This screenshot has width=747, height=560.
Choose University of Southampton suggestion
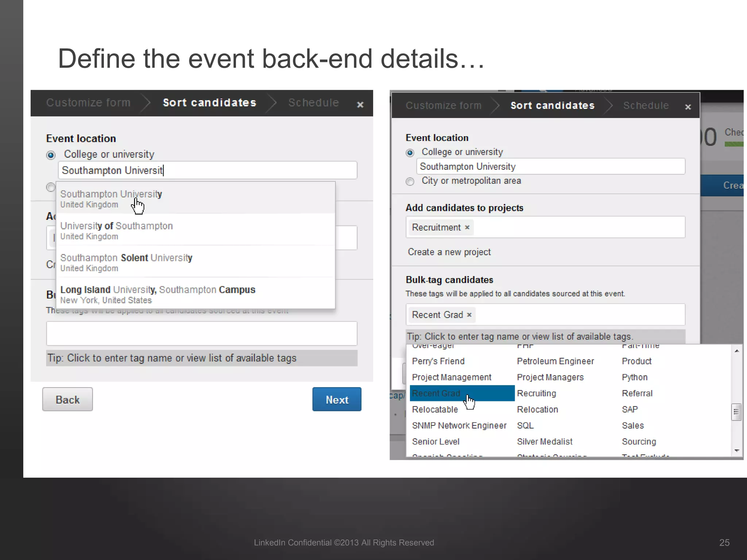[196, 230]
